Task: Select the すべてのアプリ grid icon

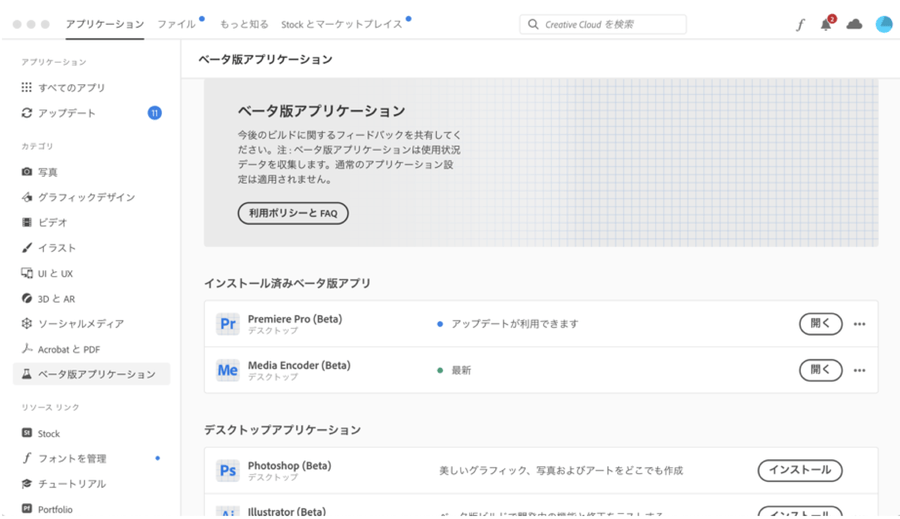Action: click(26, 87)
